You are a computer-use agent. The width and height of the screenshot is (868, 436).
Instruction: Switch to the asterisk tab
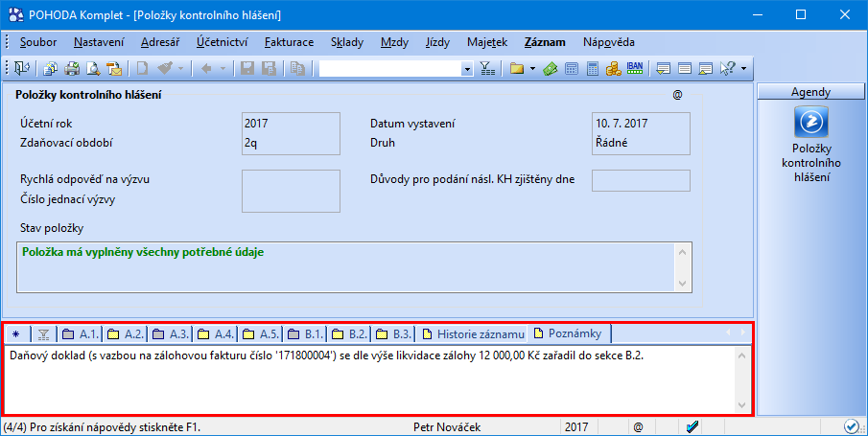pos(15,333)
